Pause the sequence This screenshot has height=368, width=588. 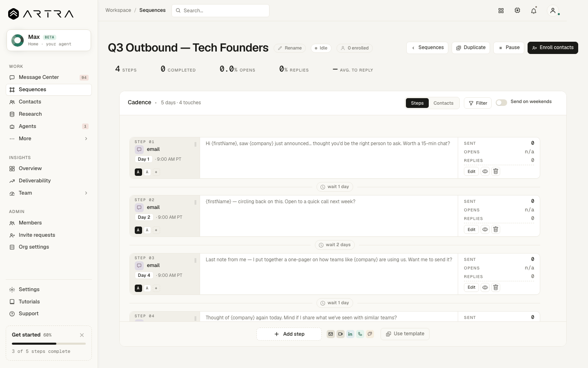pos(509,48)
